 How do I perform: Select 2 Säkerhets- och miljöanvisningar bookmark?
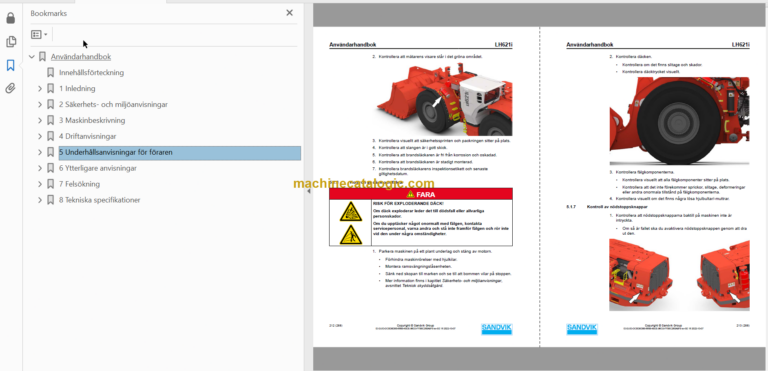[114, 104]
